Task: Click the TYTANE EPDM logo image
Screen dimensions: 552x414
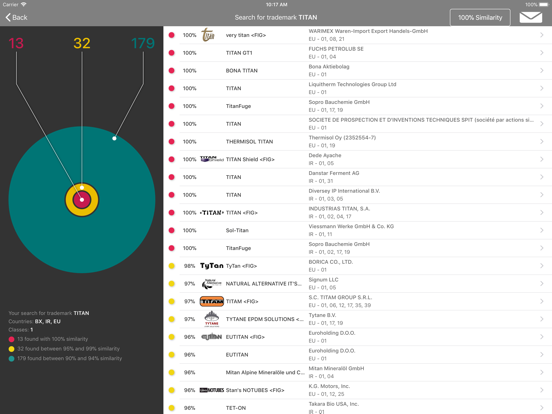Action: [212, 319]
